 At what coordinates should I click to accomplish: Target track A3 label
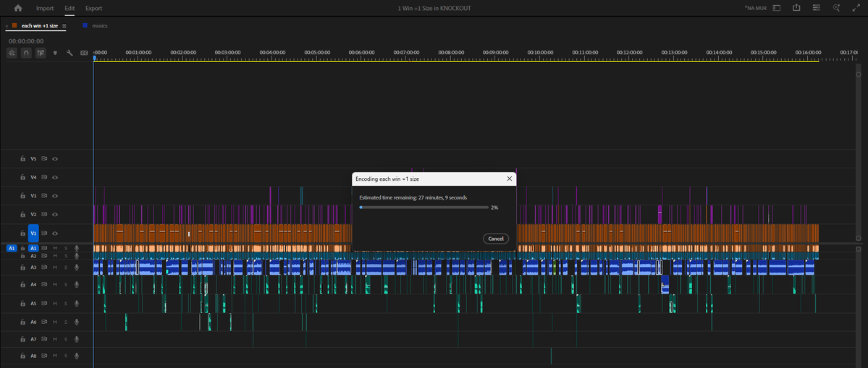[x=33, y=268]
